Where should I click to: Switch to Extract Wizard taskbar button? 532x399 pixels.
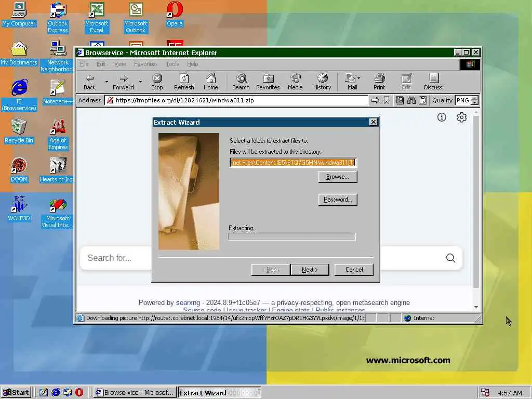220,393
